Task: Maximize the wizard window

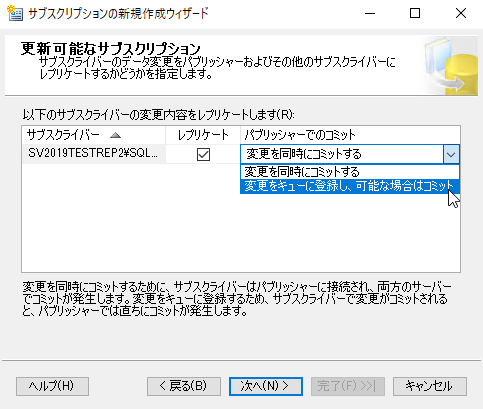Action: [415, 14]
